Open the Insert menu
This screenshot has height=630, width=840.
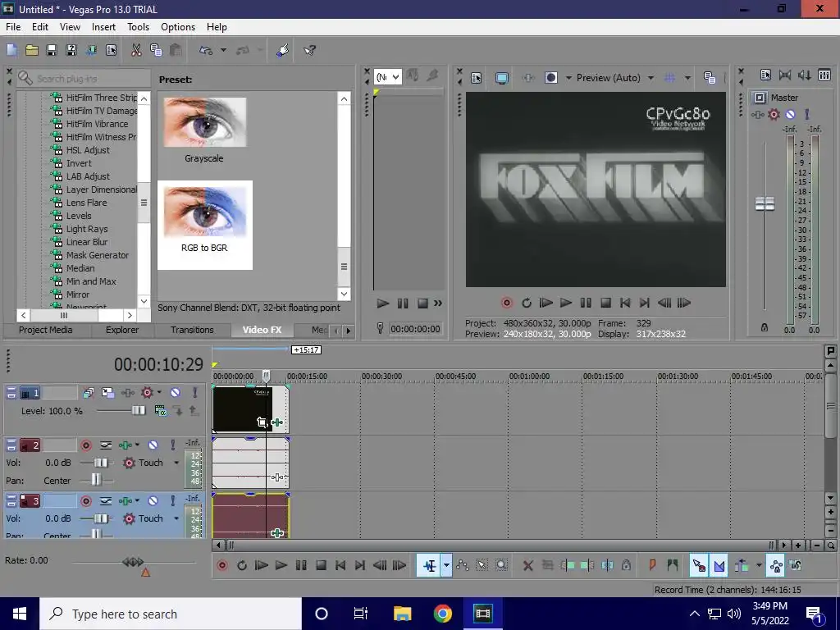(x=103, y=27)
